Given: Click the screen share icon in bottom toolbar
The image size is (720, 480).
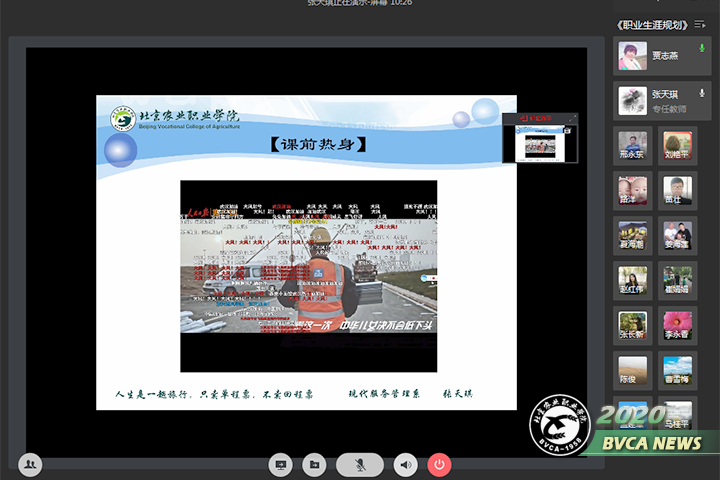Looking at the screenshot, I should (281, 465).
